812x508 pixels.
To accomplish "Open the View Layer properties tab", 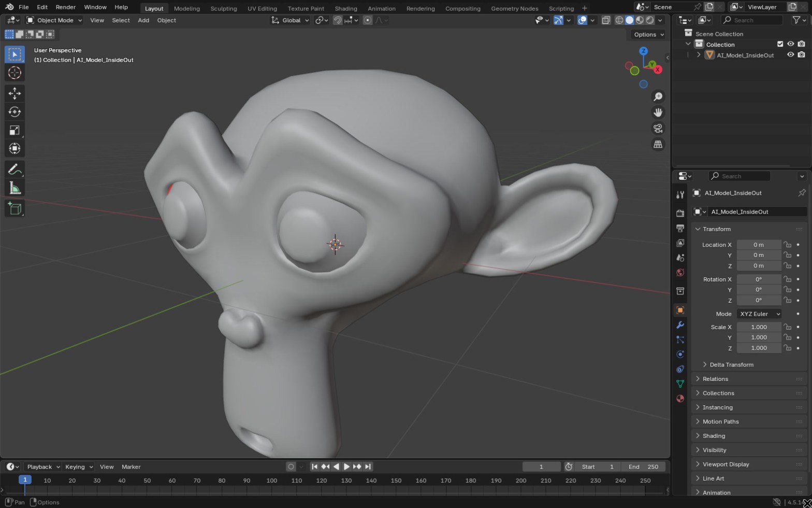I will point(680,243).
